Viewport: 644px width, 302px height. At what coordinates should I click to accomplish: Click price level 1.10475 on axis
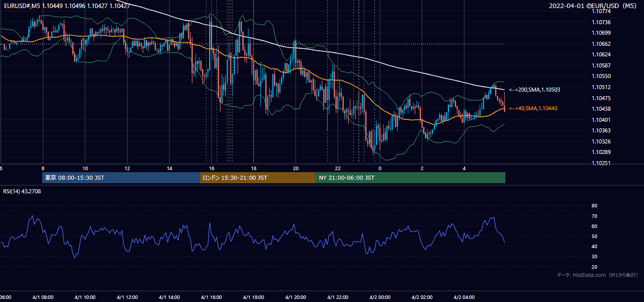(x=600, y=98)
